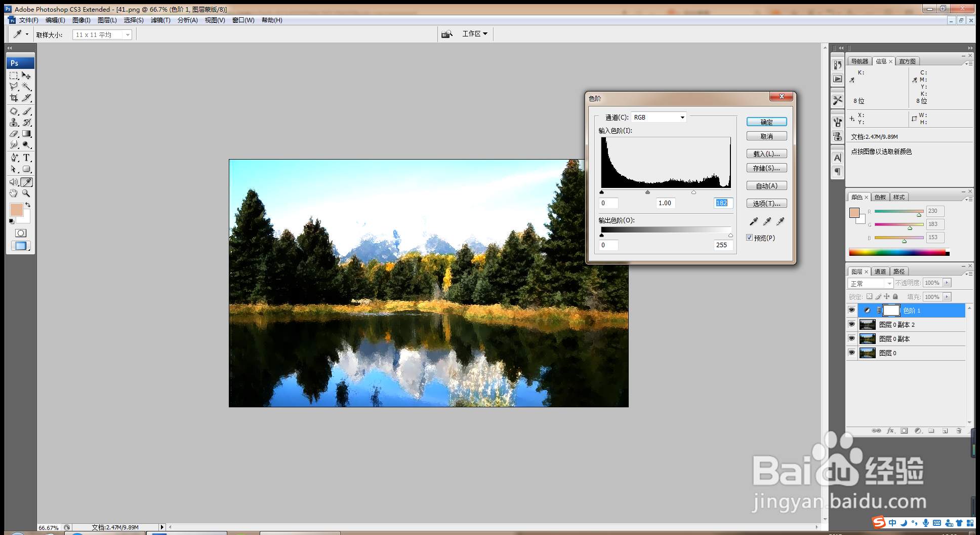980x535 pixels.
Task: Click 确定 to confirm Levels
Action: point(766,122)
